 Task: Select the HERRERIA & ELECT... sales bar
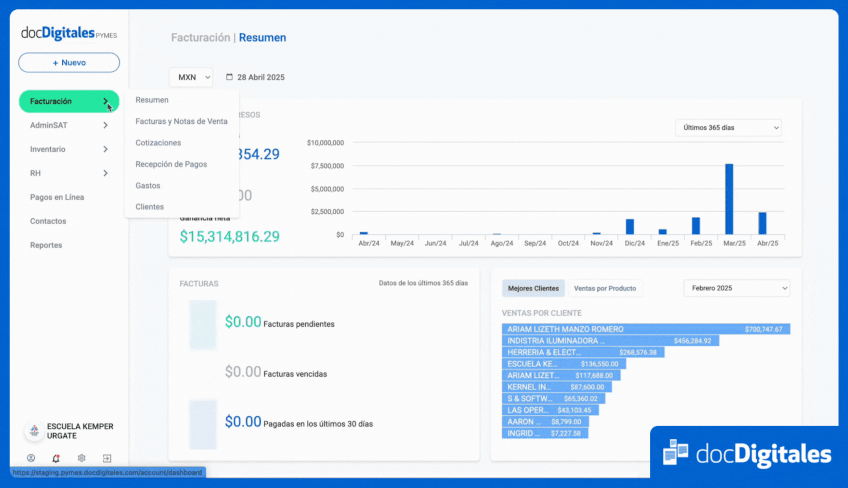(583, 352)
